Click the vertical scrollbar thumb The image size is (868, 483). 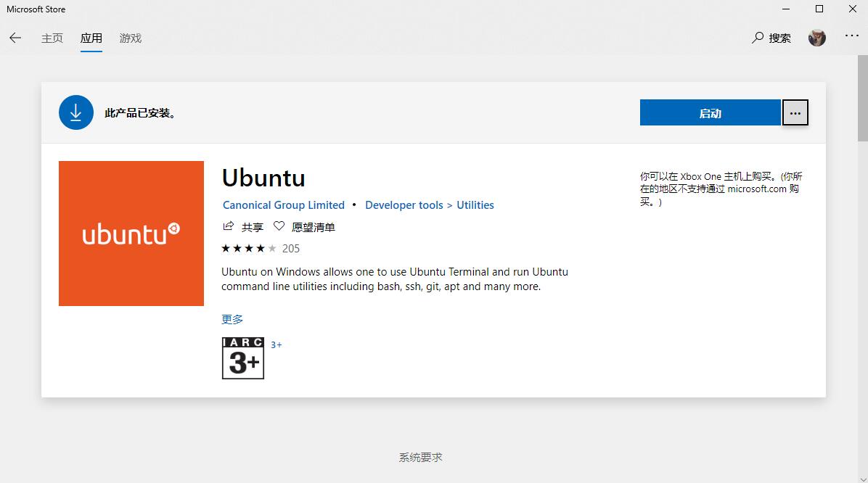tap(862, 99)
